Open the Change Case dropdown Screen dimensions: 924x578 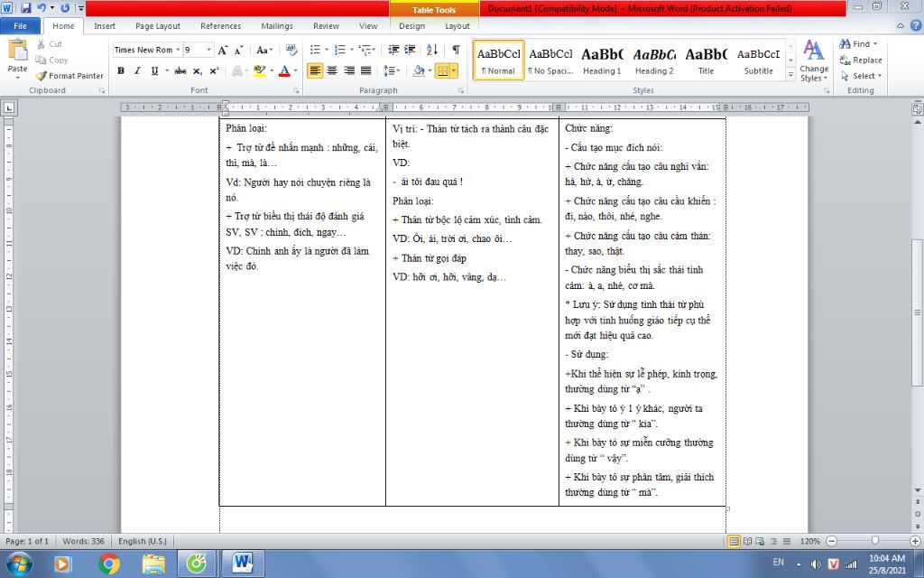point(264,51)
